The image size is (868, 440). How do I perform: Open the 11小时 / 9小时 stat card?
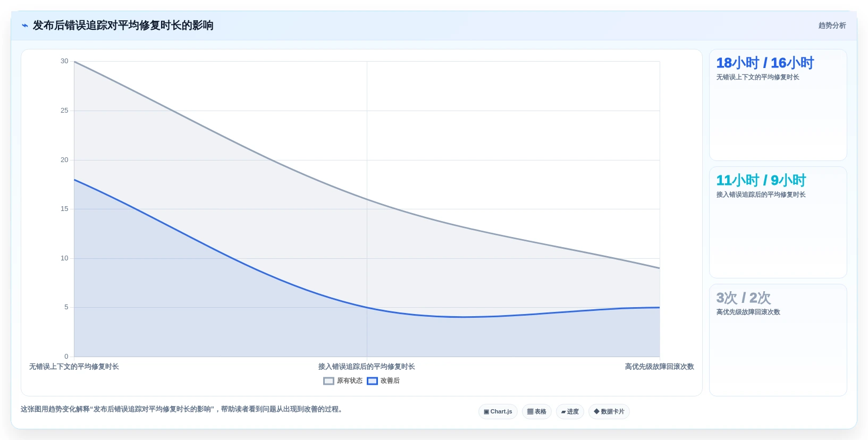coord(778,223)
